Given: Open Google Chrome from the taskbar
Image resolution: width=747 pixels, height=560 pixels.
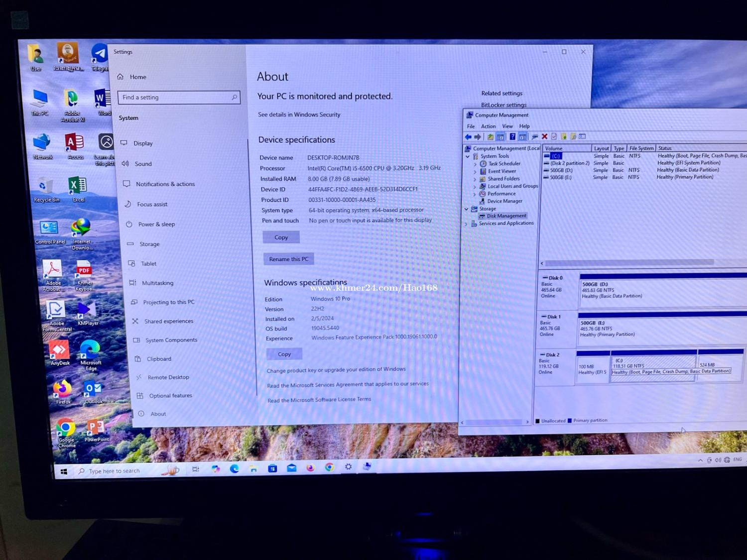Looking at the screenshot, I should coord(329,467).
